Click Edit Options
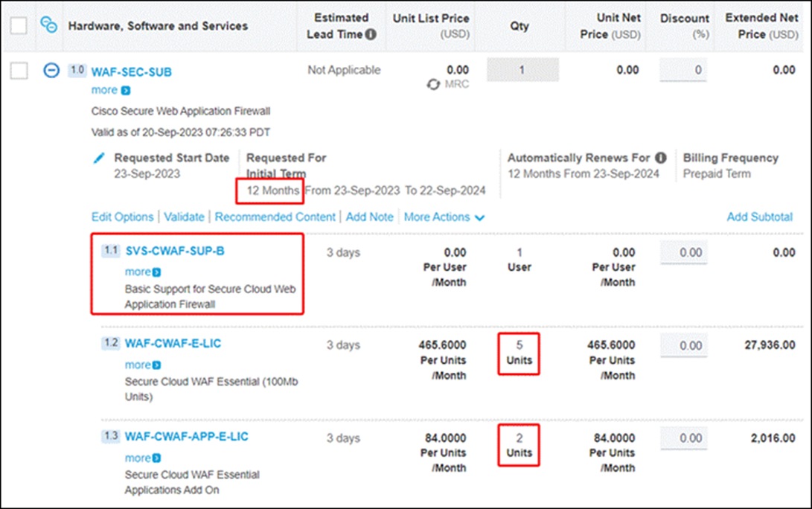Screen dimensions: 812x509 (122, 217)
